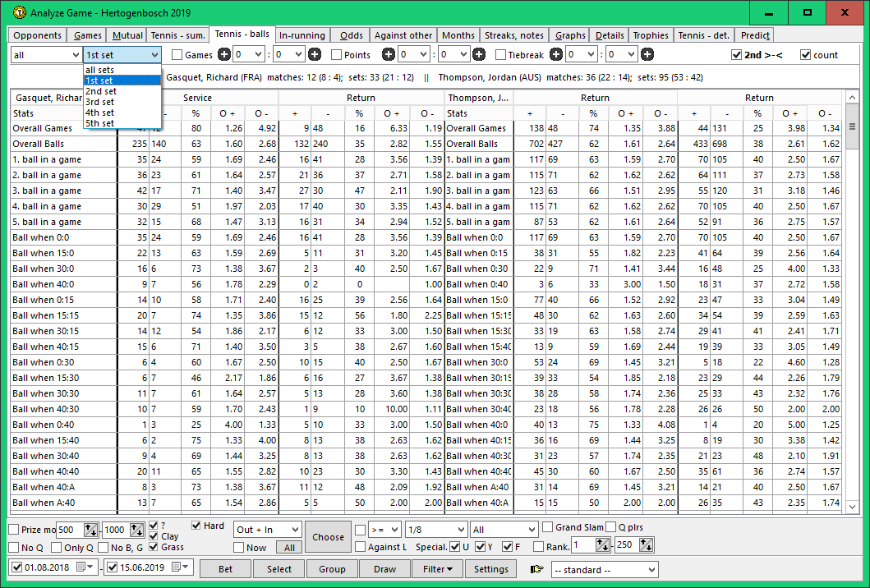Click the plus icon left of the Points checkbox
This screenshot has height=588, width=870.
click(315, 55)
